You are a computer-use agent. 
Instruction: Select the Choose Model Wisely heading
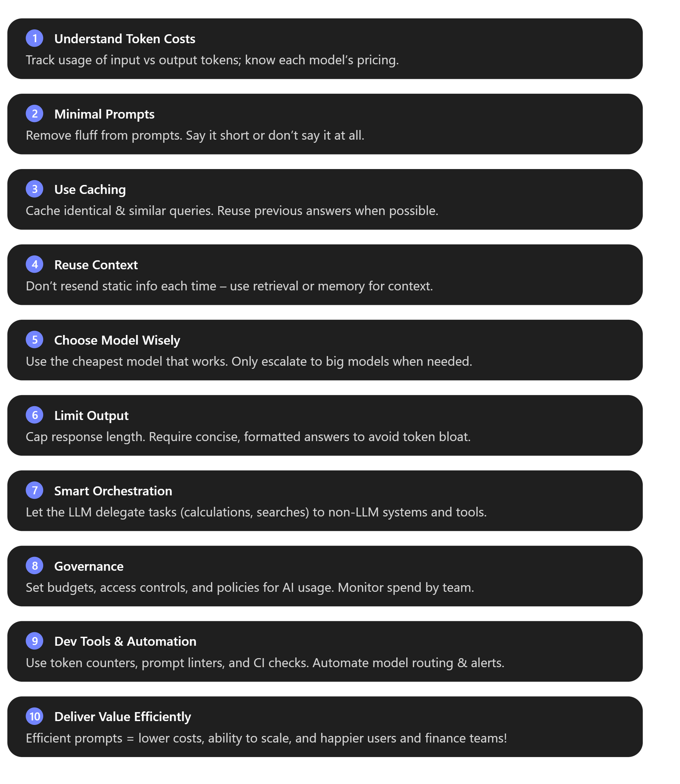click(117, 340)
